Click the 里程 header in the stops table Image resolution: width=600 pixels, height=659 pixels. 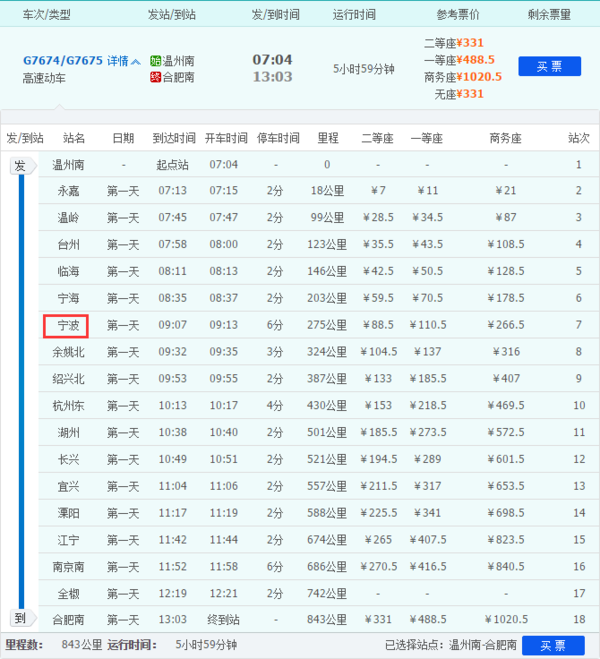pos(327,138)
